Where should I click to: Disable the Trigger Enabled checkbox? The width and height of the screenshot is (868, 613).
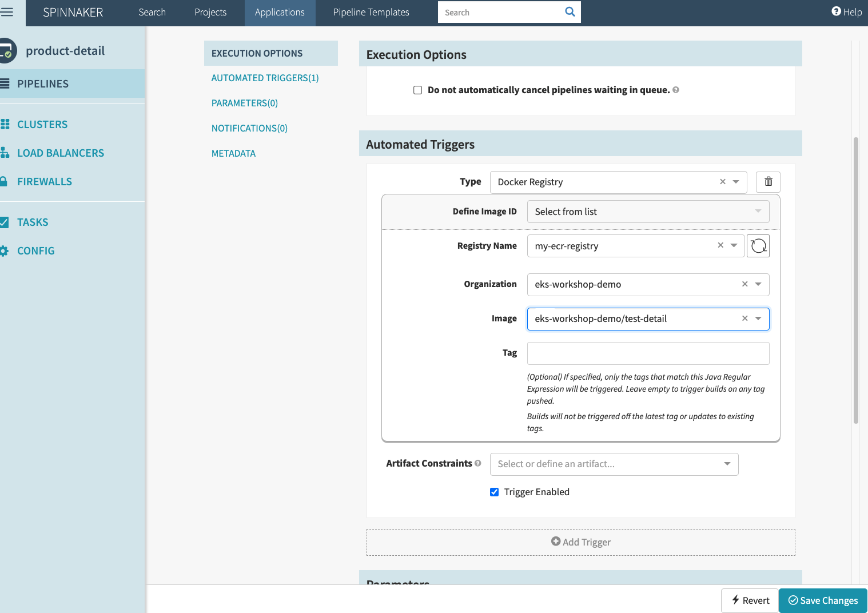coord(494,492)
